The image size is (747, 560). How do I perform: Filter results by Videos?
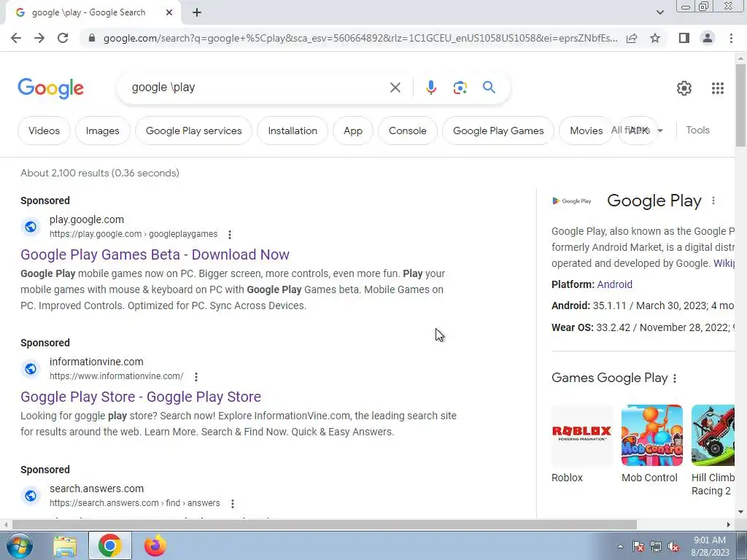coord(44,131)
